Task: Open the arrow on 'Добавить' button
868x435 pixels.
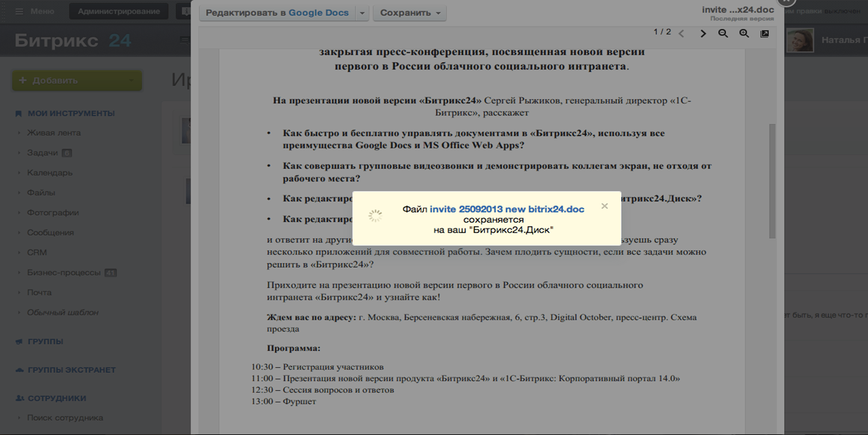Action: [x=131, y=80]
